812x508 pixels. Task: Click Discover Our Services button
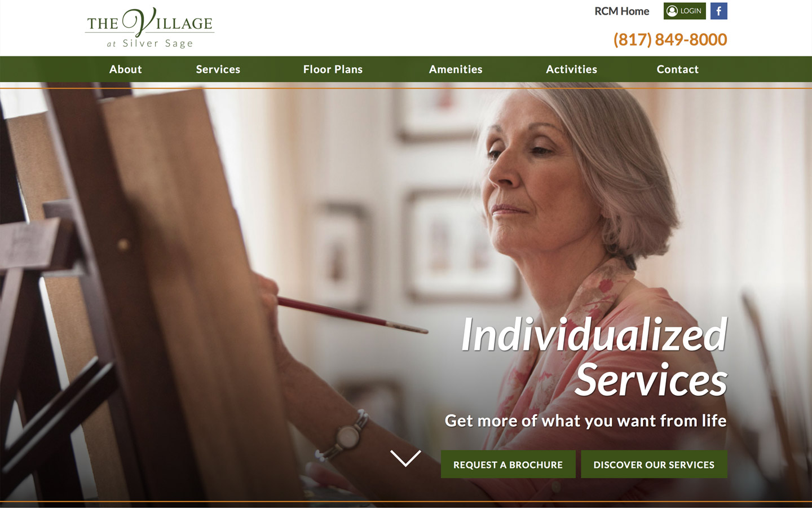click(x=654, y=464)
